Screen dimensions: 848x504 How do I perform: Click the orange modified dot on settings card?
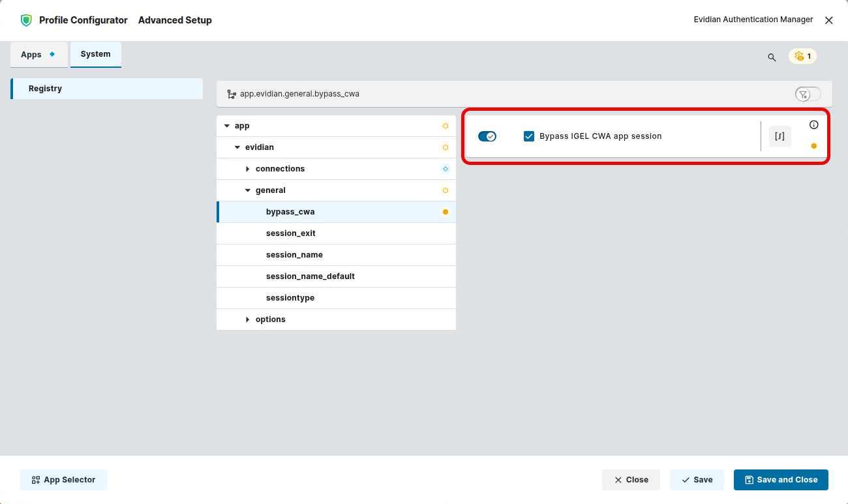[x=813, y=146]
